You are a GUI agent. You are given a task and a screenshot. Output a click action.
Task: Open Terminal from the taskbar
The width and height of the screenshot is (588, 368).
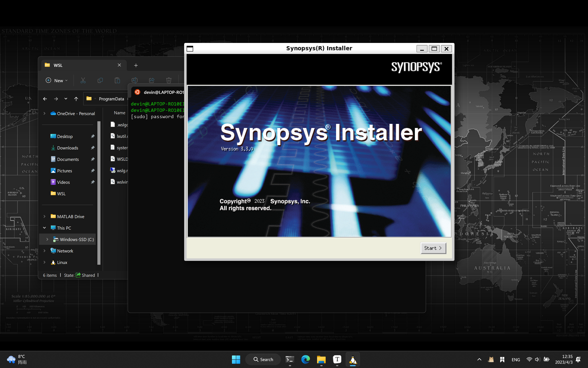(x=290, y=359)
